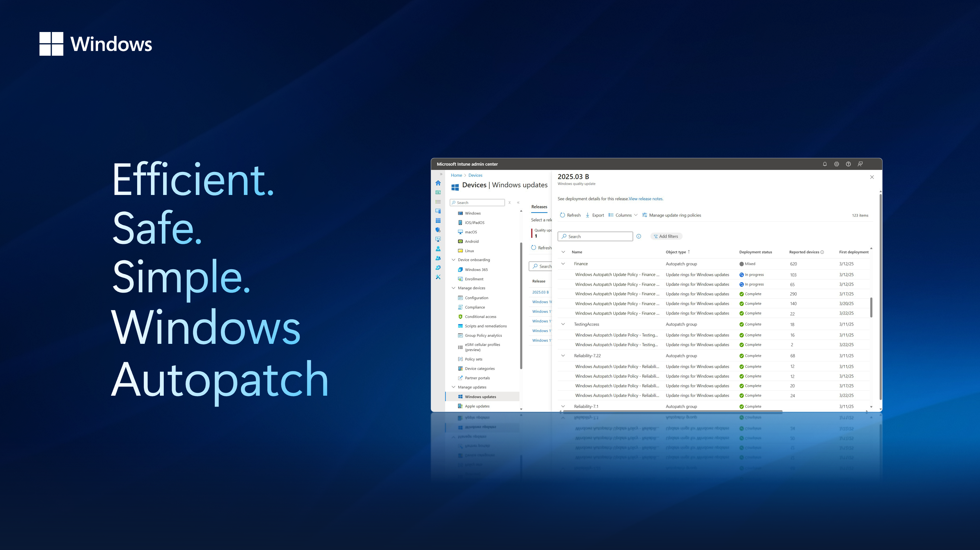Screen dimensions: 980x550
Task: Collapse the Manage devices section
Action: [x=453, y=288]
